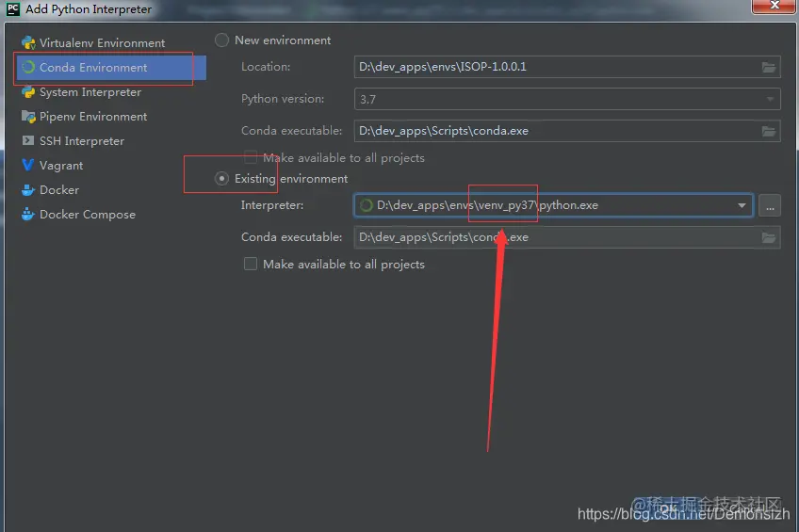Browse for the Location folder
This screenshot has height=532, width=799.
click(x=769, y=67)
